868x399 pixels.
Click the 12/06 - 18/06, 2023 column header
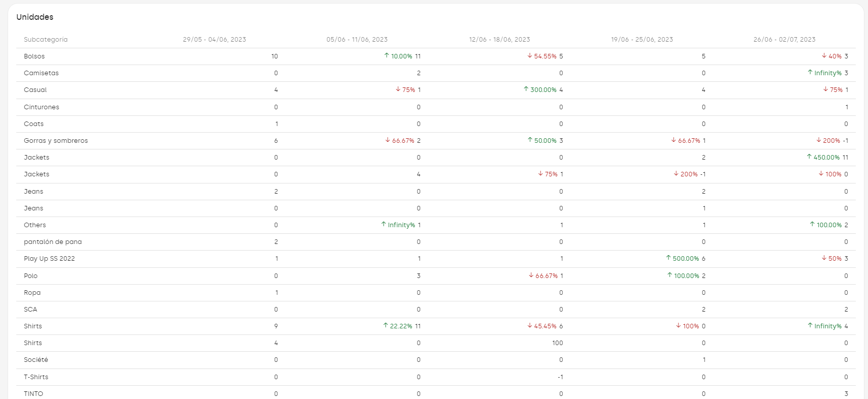click(x=499, y=40)
